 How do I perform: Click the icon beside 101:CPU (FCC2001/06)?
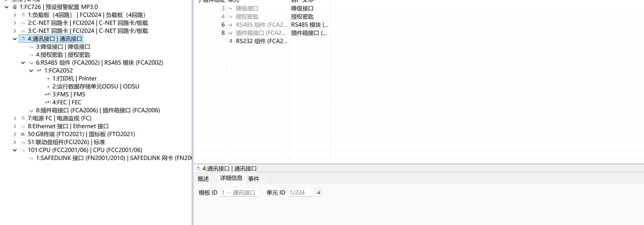[23, 150]
